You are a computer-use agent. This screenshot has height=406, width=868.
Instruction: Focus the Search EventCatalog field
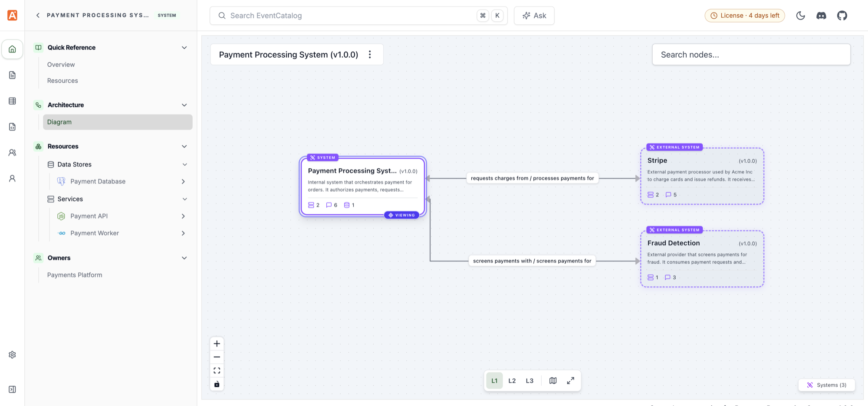coord(358,16)
